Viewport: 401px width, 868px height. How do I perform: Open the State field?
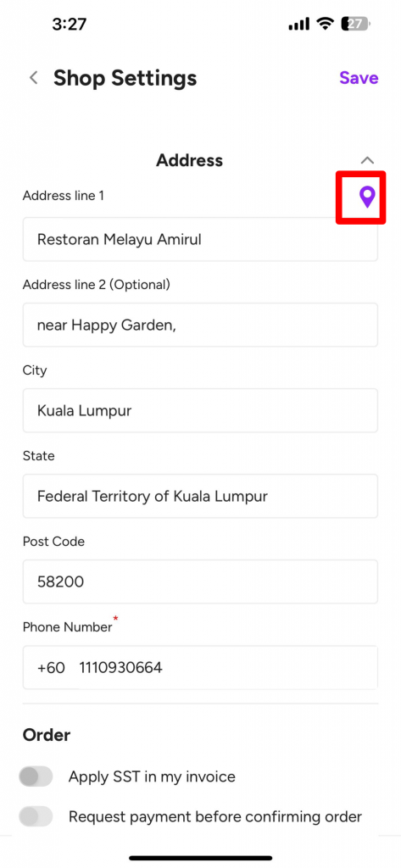200,496
